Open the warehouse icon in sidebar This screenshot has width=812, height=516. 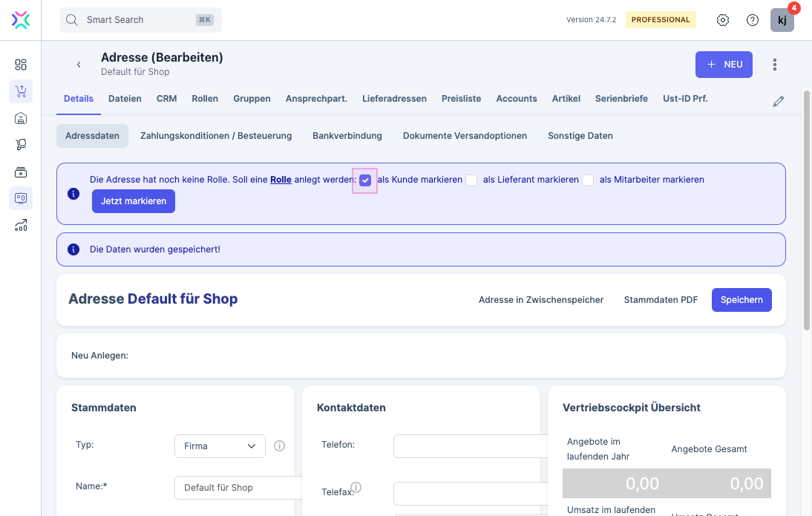pos(21,118)
